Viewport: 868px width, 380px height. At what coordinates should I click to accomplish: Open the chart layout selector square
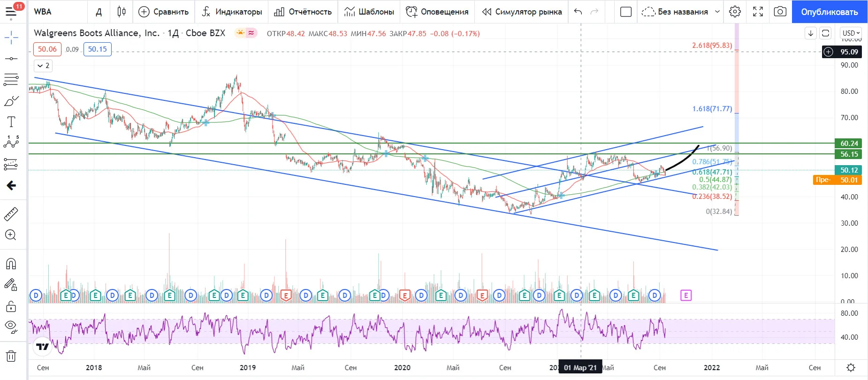tap(626, 12)
